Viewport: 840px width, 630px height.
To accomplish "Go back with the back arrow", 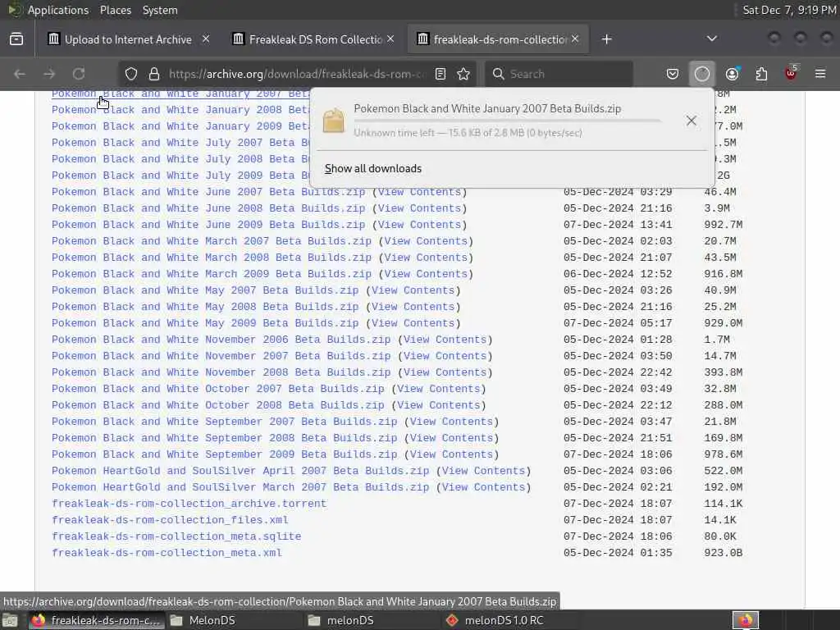I will click(20, 74).
